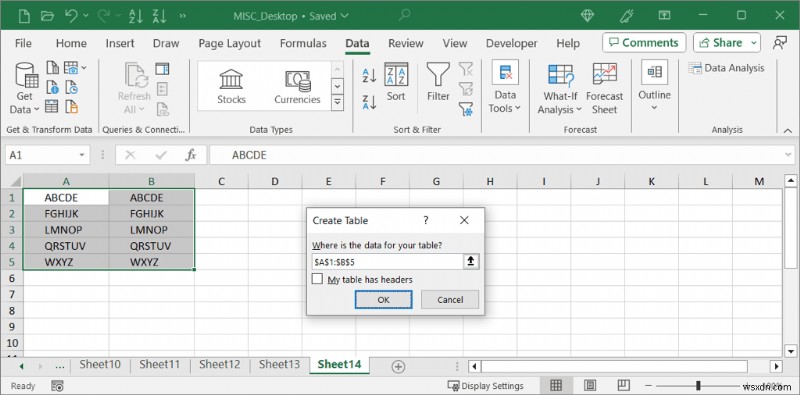Image resolution: width=800 pixels, height=395 pixels.
Task: Switch to Page Layout view
Action: 590,385
